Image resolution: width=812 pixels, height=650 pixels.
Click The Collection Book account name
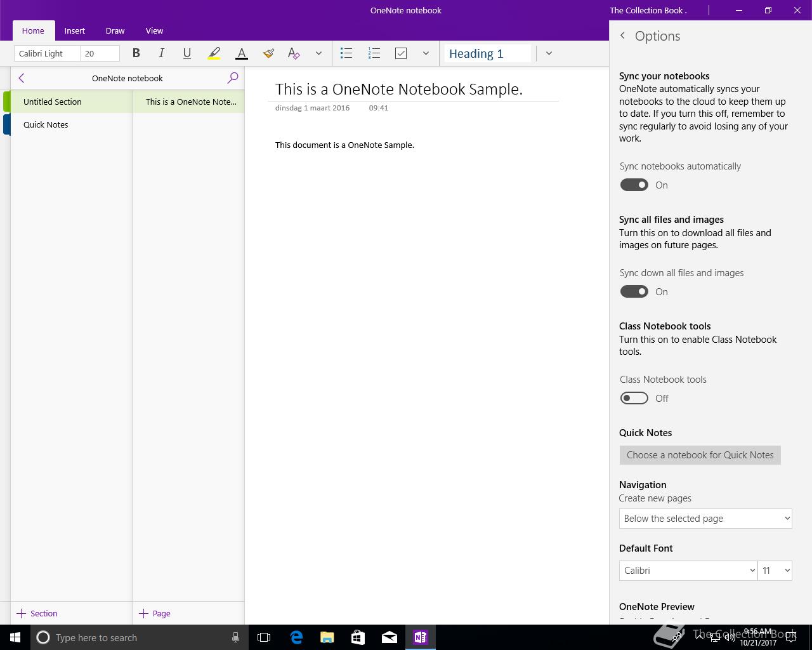648,10
